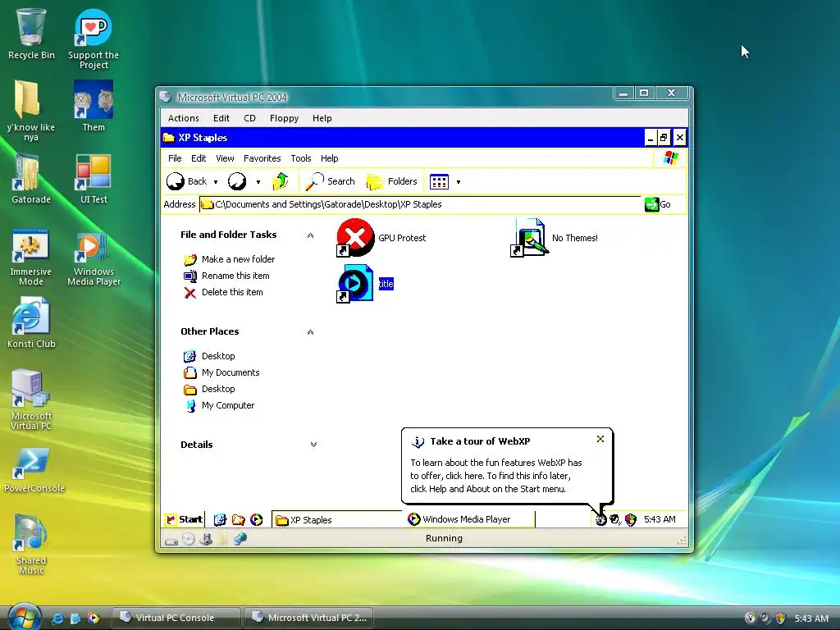
Task: Open Konsti Club Internet shortcut
Action: pos(30,323)
